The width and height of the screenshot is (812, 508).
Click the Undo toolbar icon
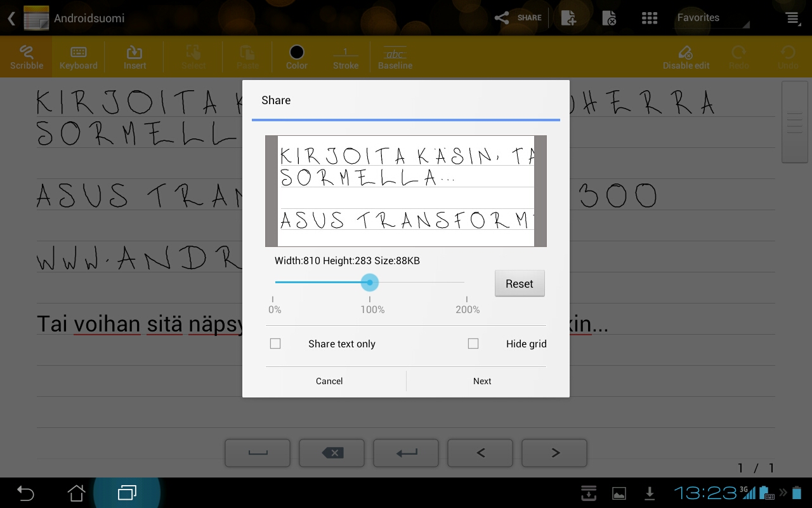click(788, 57)
